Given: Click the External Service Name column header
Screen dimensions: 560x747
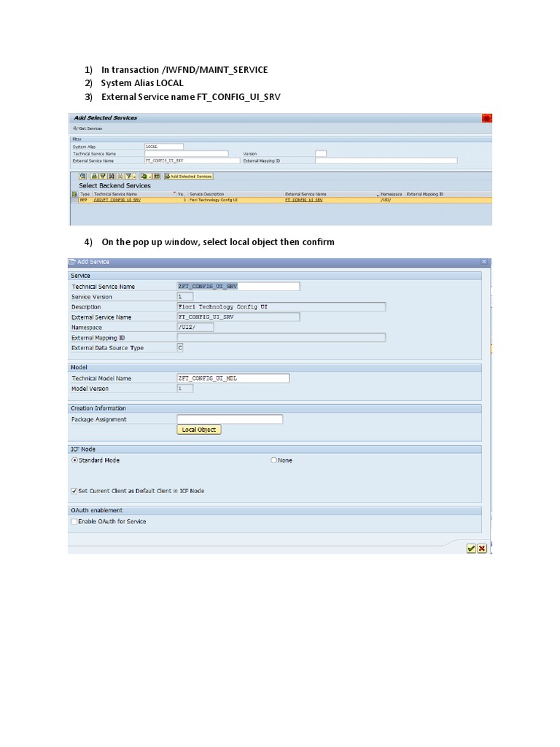Looking at the screenshot, I should (332, 194).
